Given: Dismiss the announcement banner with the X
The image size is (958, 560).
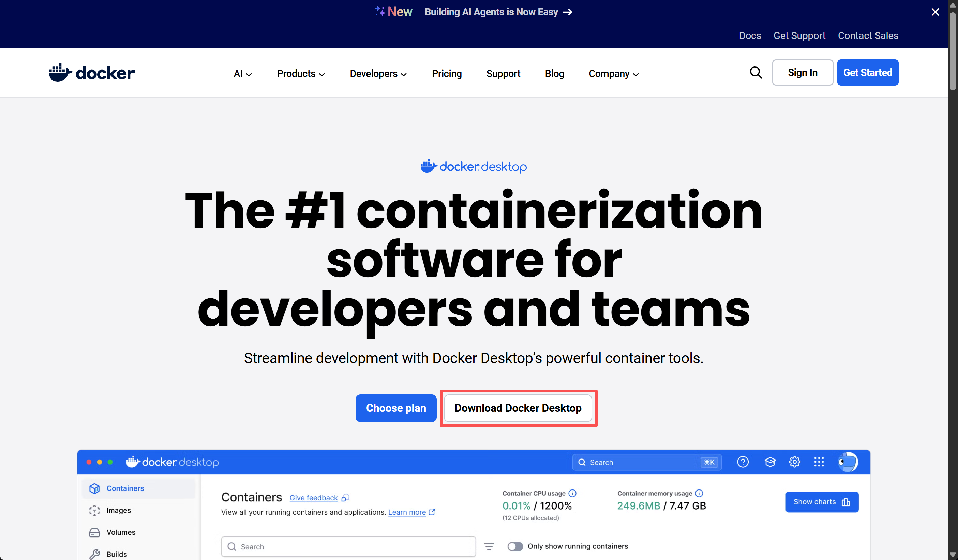Looking at the screenshot, I should 935,12.
